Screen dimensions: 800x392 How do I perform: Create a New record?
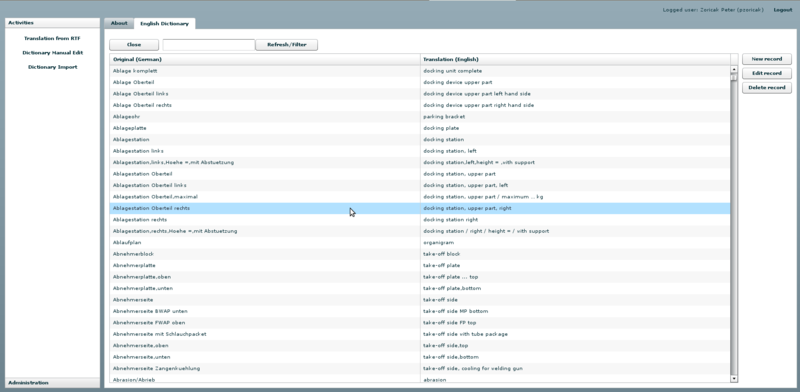pos(766,59)
